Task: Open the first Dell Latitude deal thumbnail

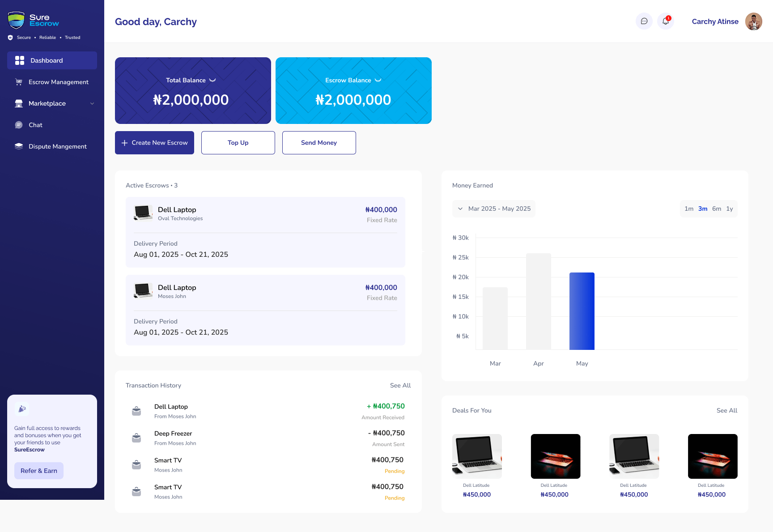Action: tap(477, 456)
